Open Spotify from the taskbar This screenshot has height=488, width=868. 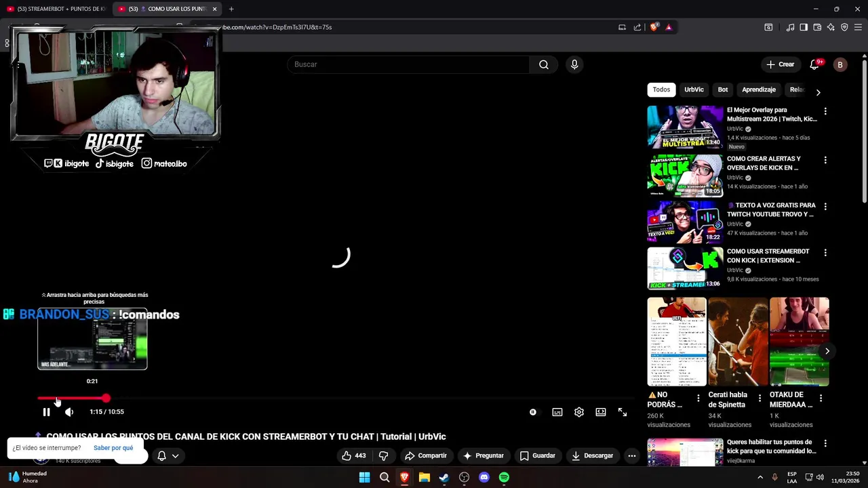tap(504, 477)
